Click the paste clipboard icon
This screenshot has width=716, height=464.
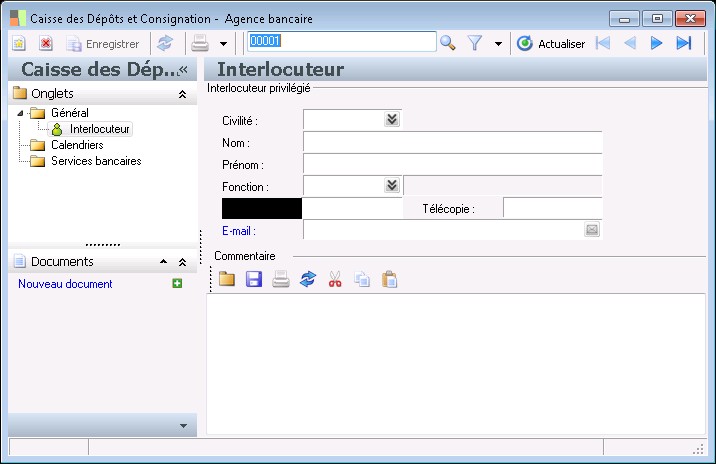(390, 279)
